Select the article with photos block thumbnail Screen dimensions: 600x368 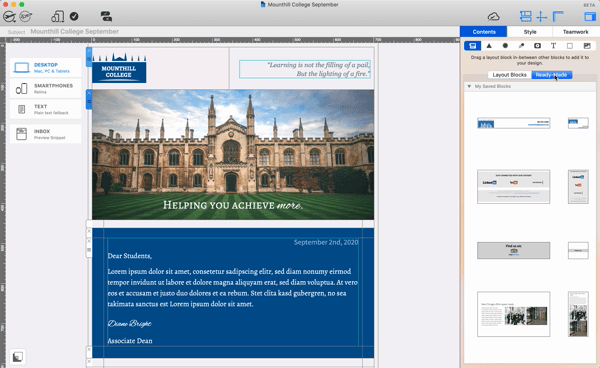tap(514, 314)
